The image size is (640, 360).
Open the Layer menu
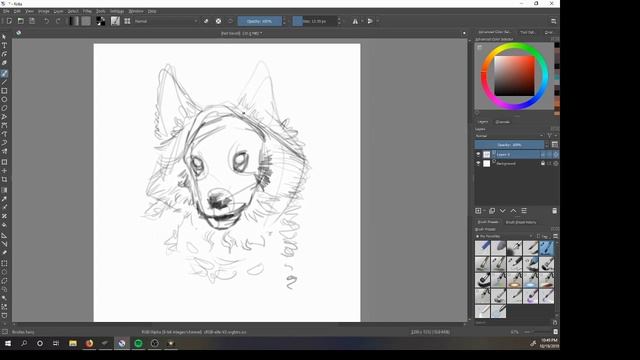[x=58, y=11]
